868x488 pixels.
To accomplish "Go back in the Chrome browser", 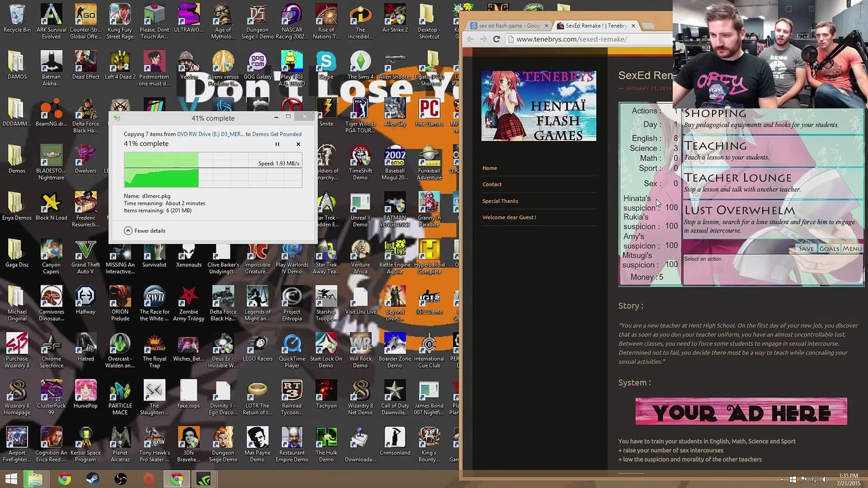I will 470,39.
